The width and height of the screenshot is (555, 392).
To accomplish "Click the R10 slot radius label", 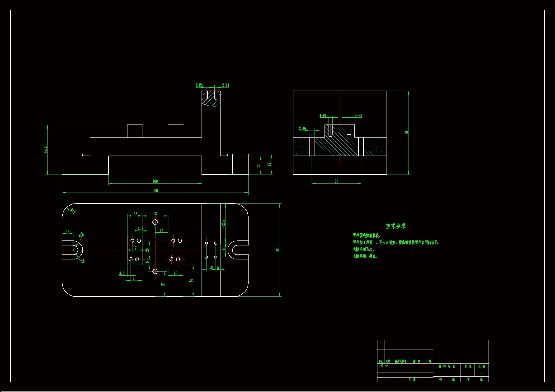I will pos(81,235).
